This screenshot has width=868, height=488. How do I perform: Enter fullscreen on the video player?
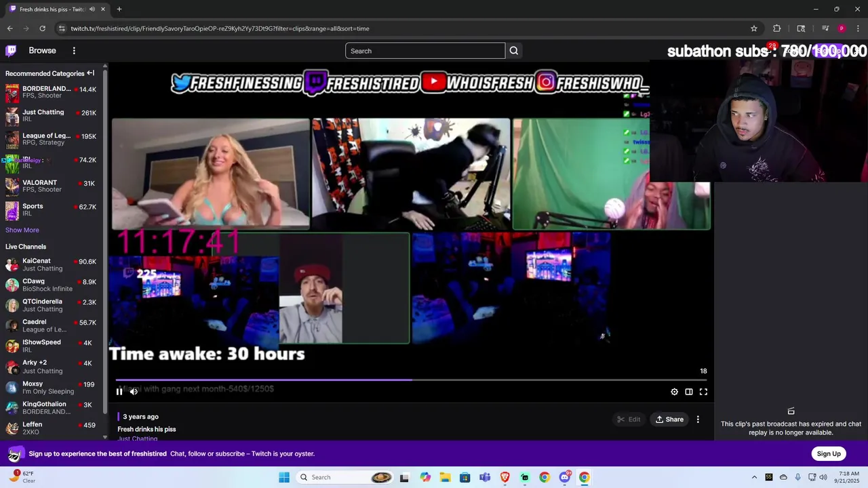(703, 392)
